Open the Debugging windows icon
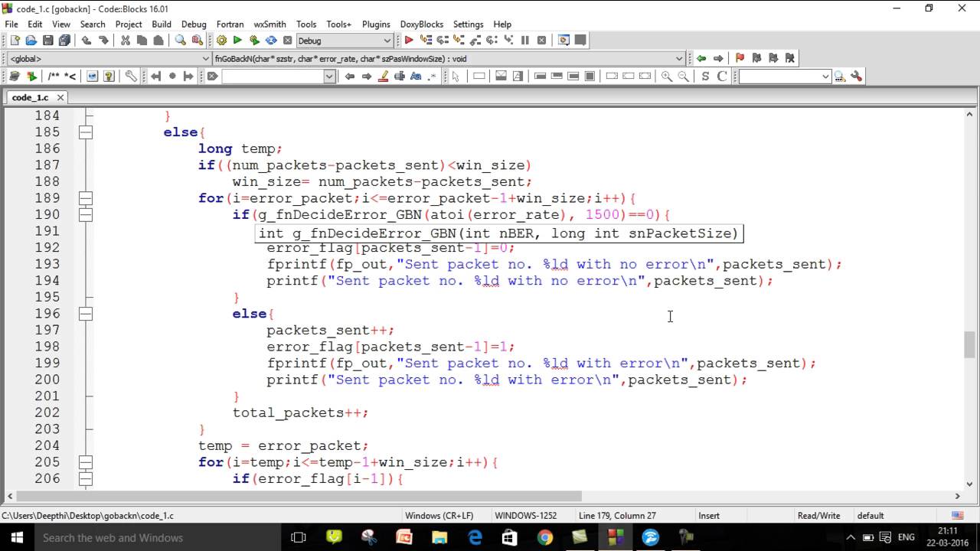This screenshot has height=551, width=980. tap(564, 41)
